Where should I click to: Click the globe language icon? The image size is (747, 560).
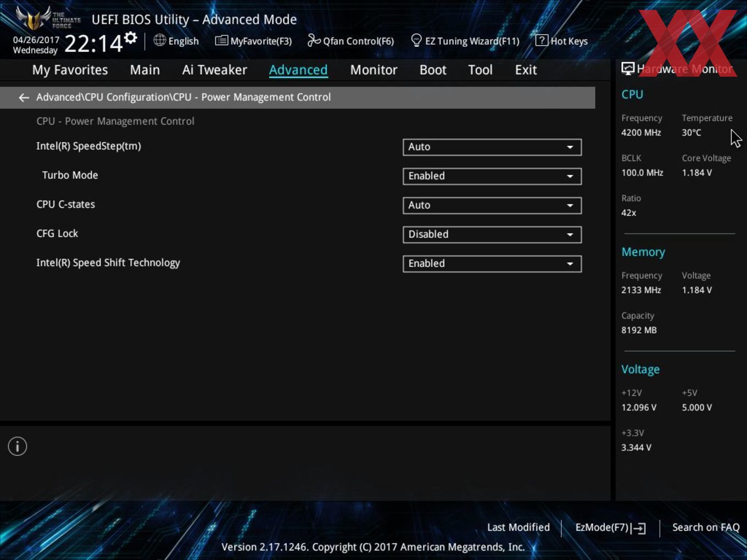pos(159,40)
